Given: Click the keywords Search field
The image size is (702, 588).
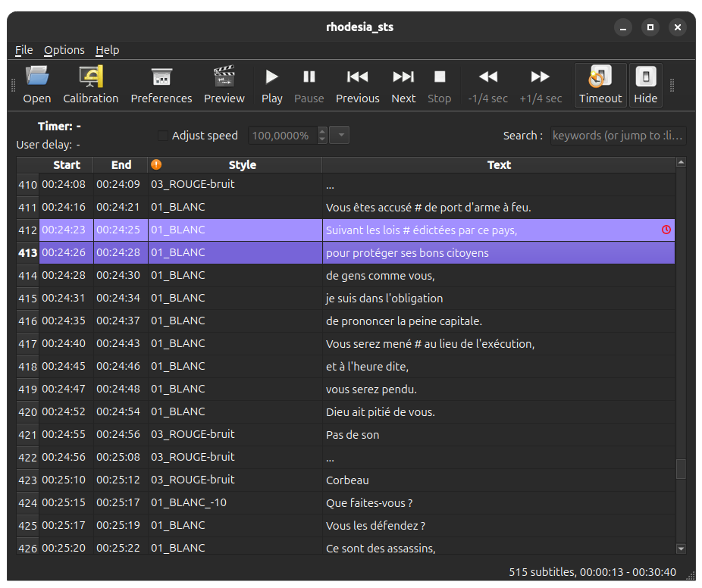Looking at the screenshot, I should (618, 135).
